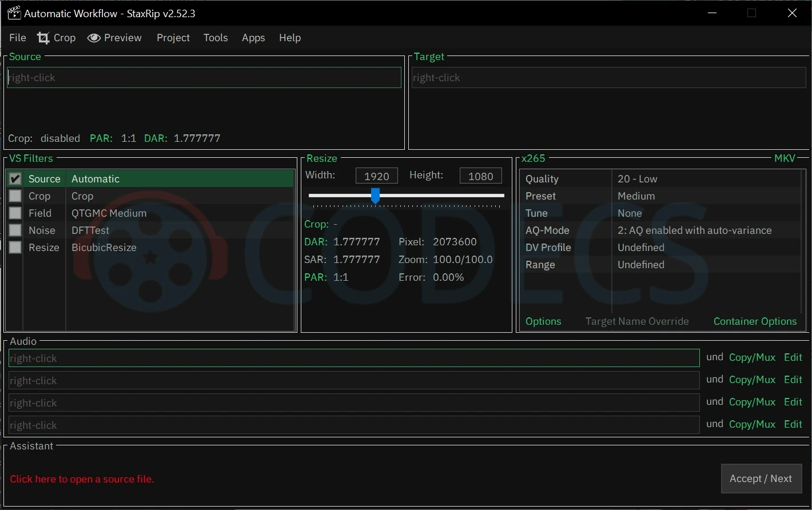Click Copy/Mux for first audio track
The image size is (812, 510).
(752, 357)
